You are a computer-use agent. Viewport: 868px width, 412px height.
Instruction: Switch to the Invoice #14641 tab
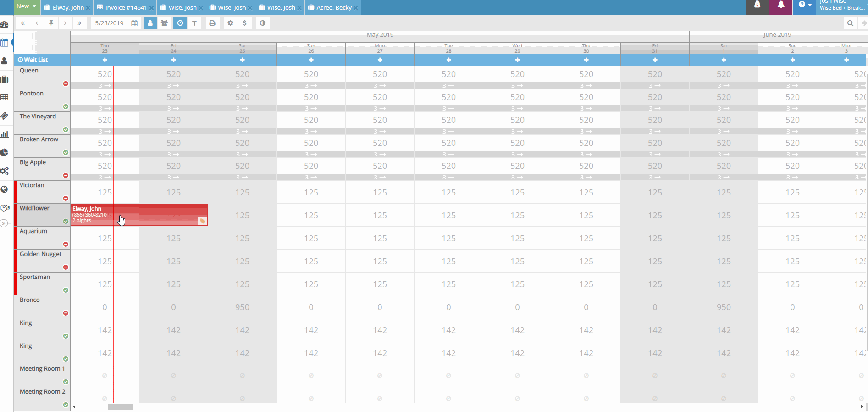click(x=122, y=7)
